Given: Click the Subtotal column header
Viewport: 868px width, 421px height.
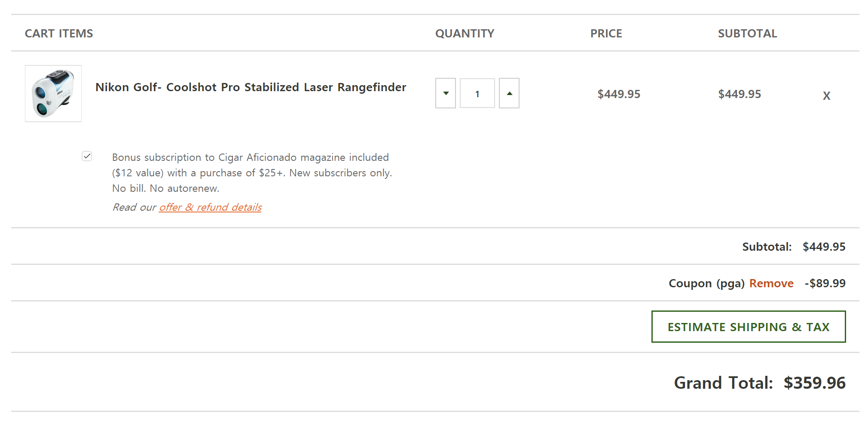Looking at the screenshot, I should [x=747, y=34].
